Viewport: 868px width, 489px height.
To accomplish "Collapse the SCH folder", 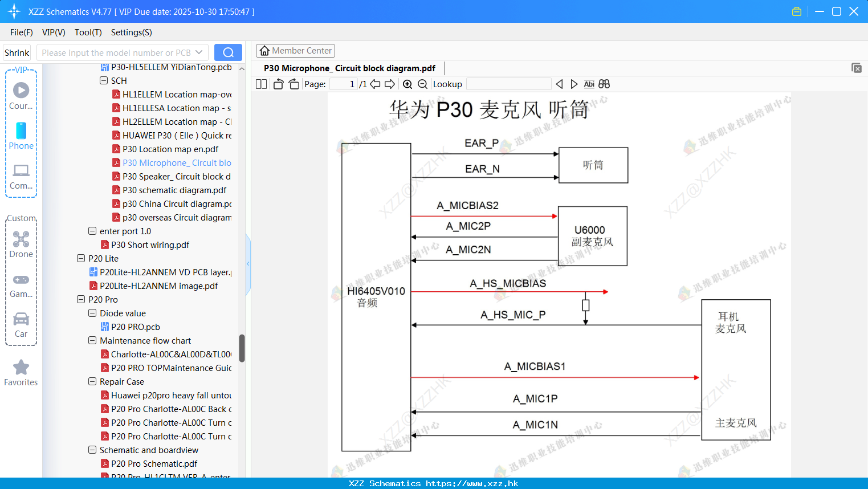I will pos(104,81).
